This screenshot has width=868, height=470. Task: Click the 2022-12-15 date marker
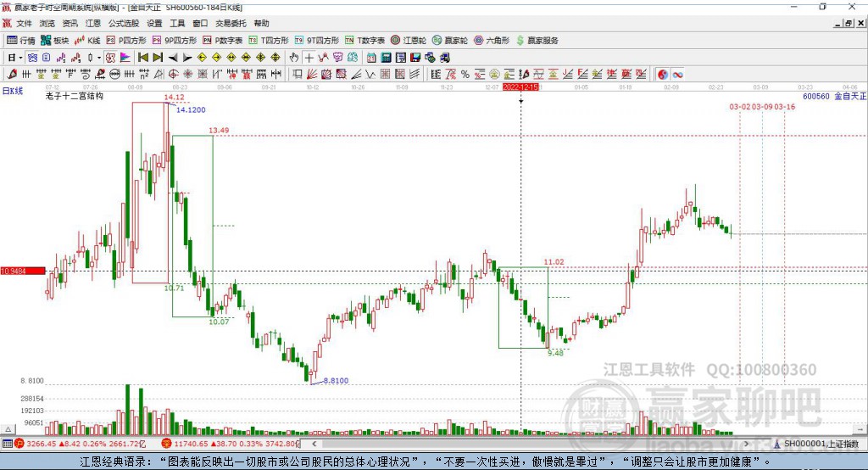[x=520, y=87]
